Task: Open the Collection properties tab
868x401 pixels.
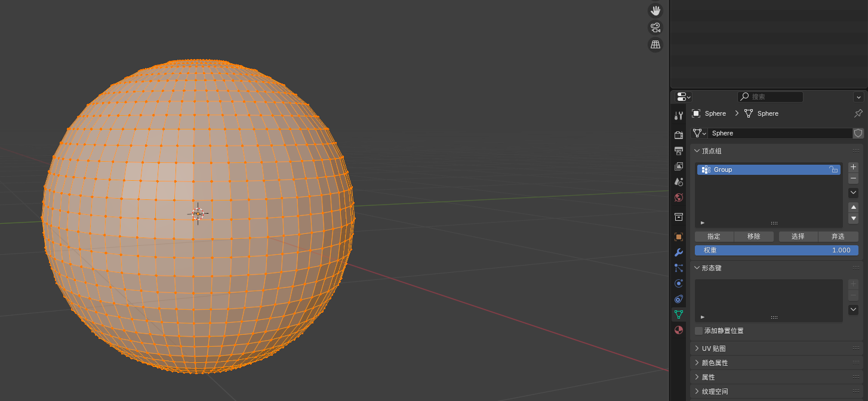Action: tap(679, 217)
